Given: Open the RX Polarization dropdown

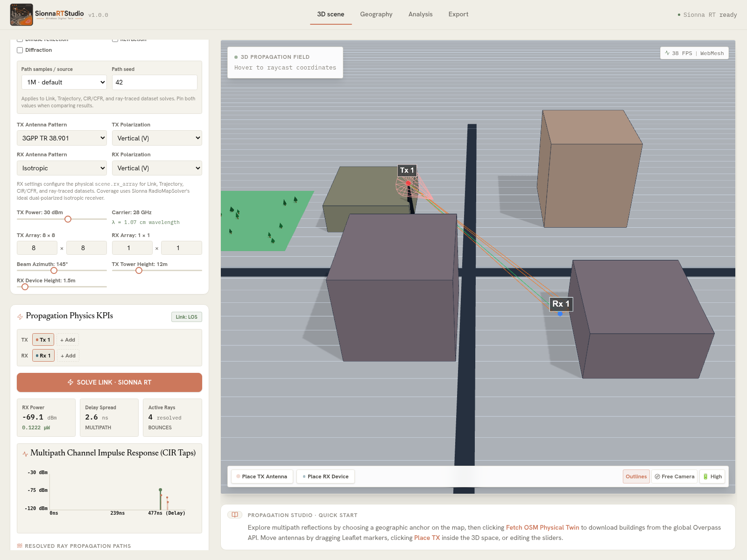Looking at the screenshot, I should tap(157, 168).
